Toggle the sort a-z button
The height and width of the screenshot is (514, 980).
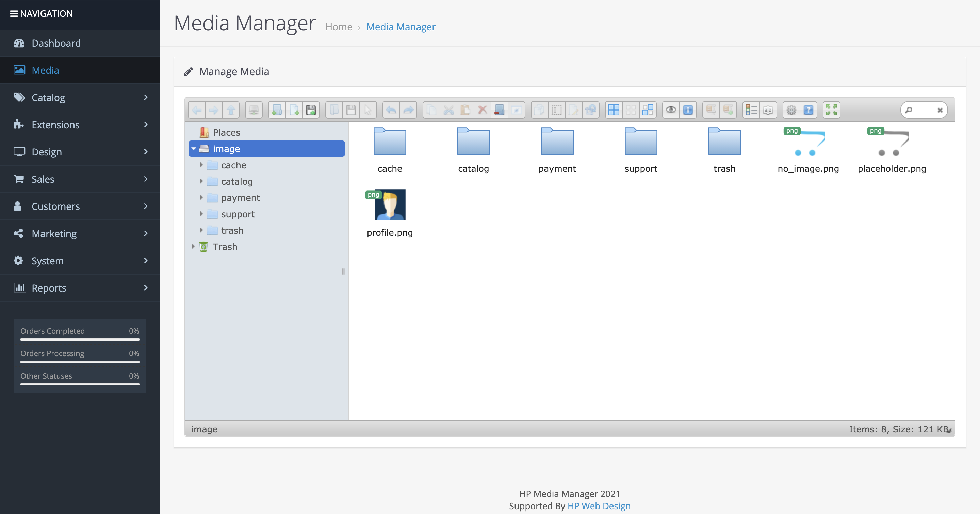pyautogui.click(x=768, y=110)
